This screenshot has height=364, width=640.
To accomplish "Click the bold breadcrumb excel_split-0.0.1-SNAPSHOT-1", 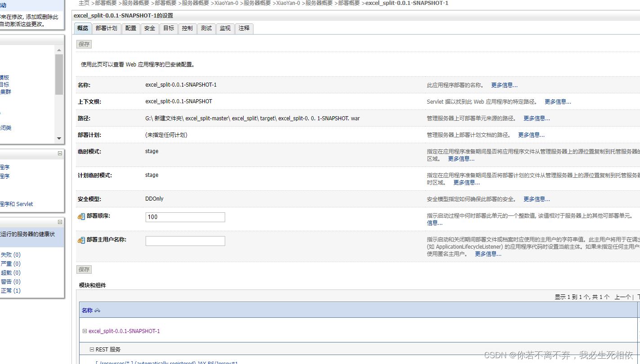I will (x=407, y=3).
